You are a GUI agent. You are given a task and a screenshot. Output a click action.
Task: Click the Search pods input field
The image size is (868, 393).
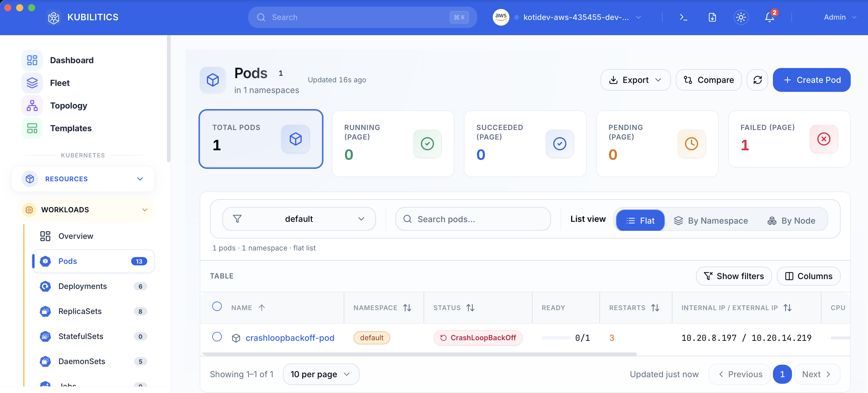pos(473,219)
